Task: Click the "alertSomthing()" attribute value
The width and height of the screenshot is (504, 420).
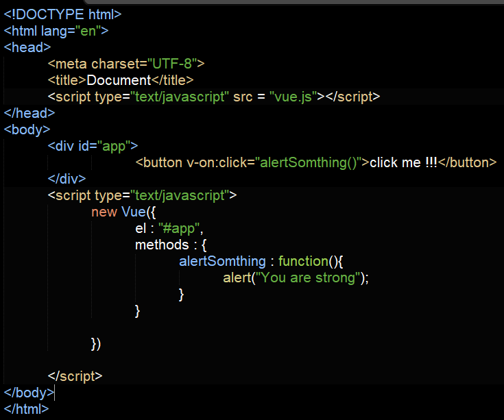Action: [309, 163]
